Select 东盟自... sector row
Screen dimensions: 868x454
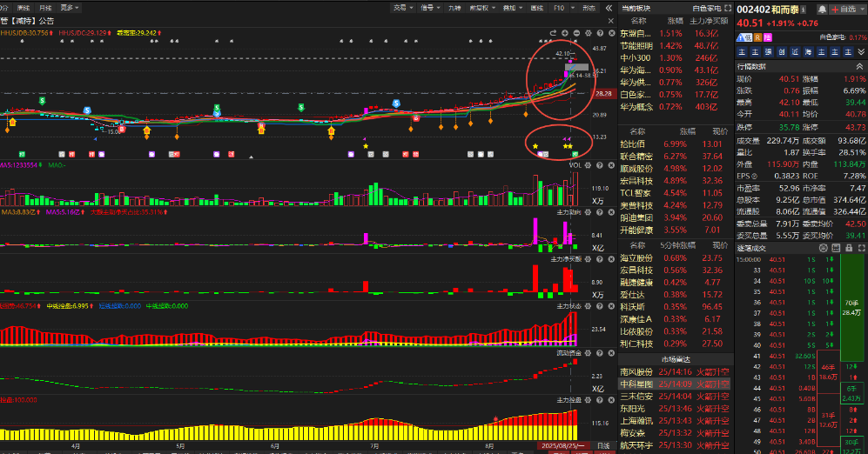tap(675, 34)
